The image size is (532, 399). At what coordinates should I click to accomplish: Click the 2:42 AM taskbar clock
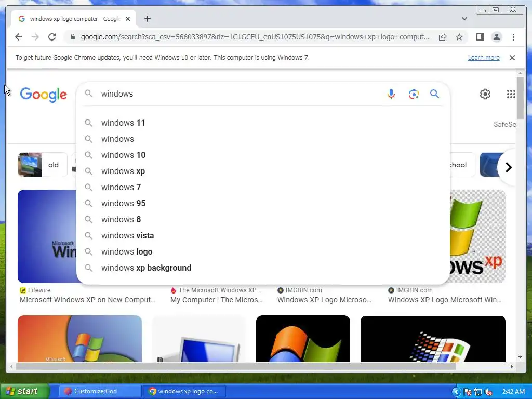point(513,392)
